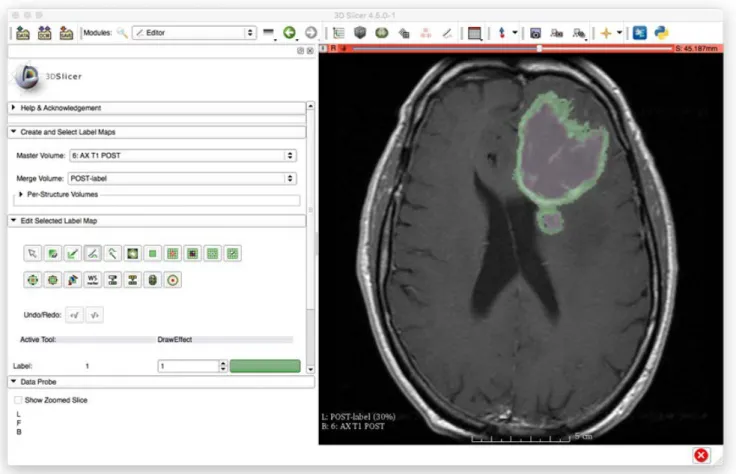Close the module panel
Viewport: 736px width, 474px height.
pos(310,51)
